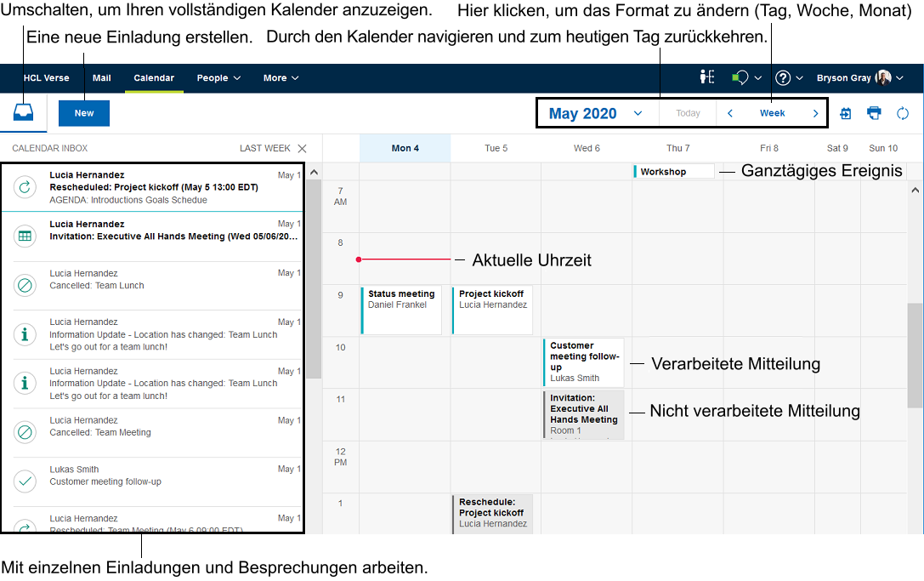Open the chat status bubble icon
Viewport: 924px width, 581px height.
point(739,77)
